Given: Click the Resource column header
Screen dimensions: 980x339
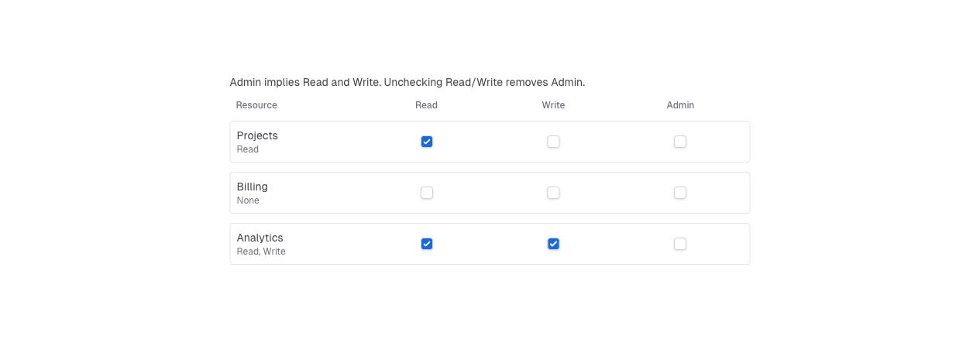Looking at the screenshot, I should (x=256, y=105).
